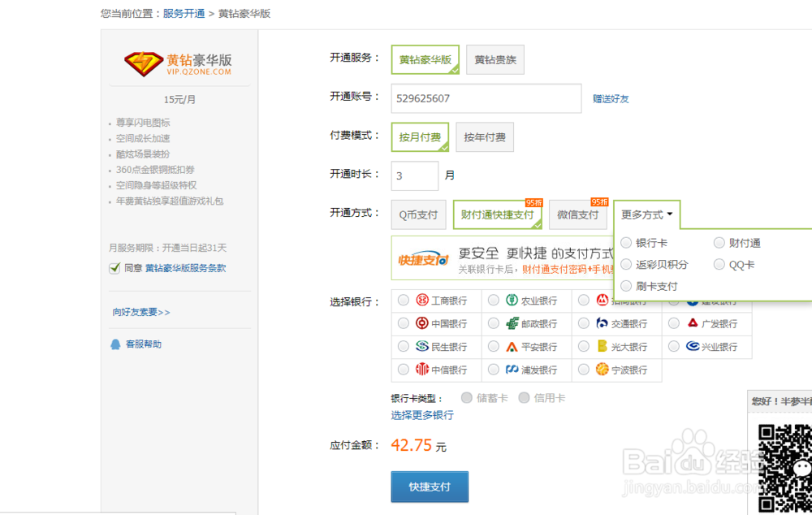Click the 尊享闪电图标 feature text

[143, 123]
